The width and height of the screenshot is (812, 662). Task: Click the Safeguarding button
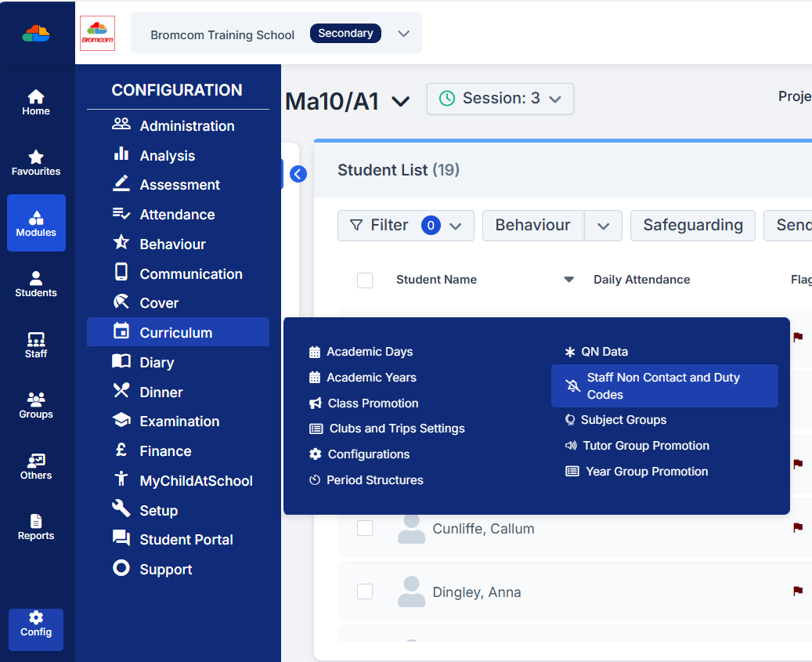(x=692, y=226)
